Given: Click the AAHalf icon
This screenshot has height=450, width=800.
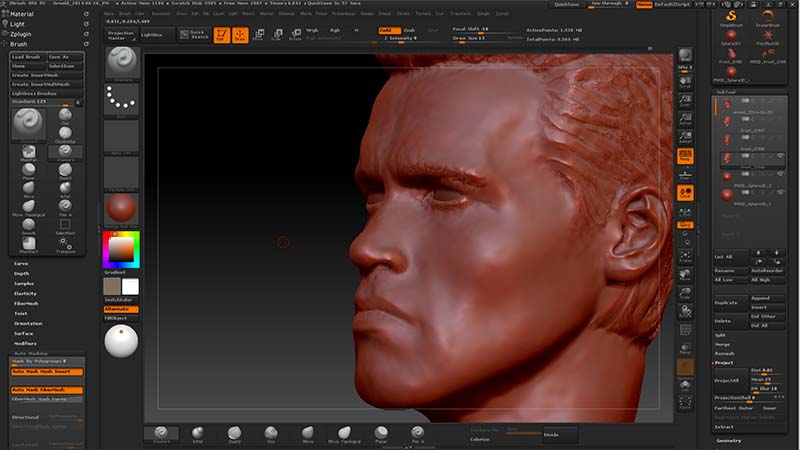Looking at the screenshot, I should [685, 137].
